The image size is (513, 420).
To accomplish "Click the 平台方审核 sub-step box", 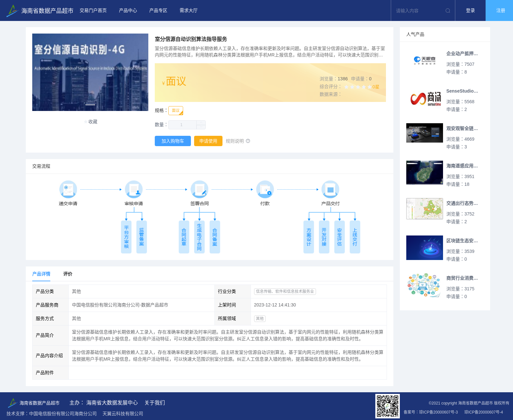I will point(126,237).
